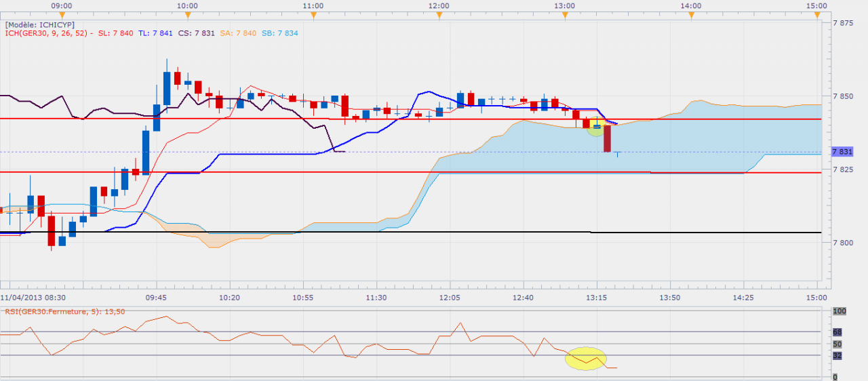Image resolution: width=868 pixels, height=381 pixels.
Task: Select the orange triangle marker at 14:00
Action: click(691, 14)
